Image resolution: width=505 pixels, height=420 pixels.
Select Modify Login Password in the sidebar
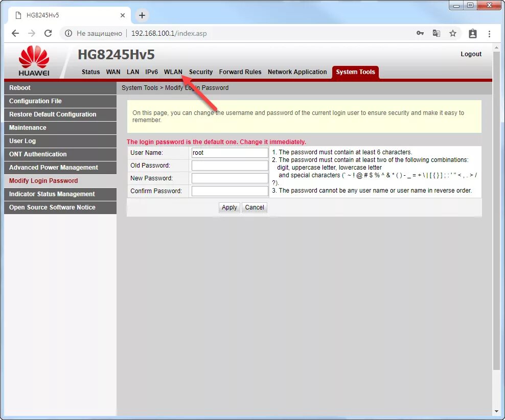click(60, 181)
